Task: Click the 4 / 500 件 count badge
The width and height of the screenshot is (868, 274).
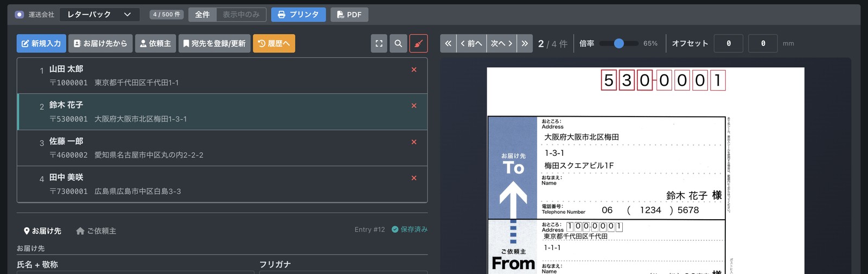Action: tap(167, 15)
